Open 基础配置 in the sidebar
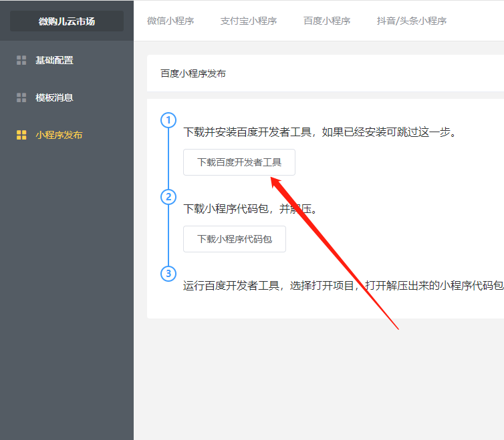 [54, 60]
